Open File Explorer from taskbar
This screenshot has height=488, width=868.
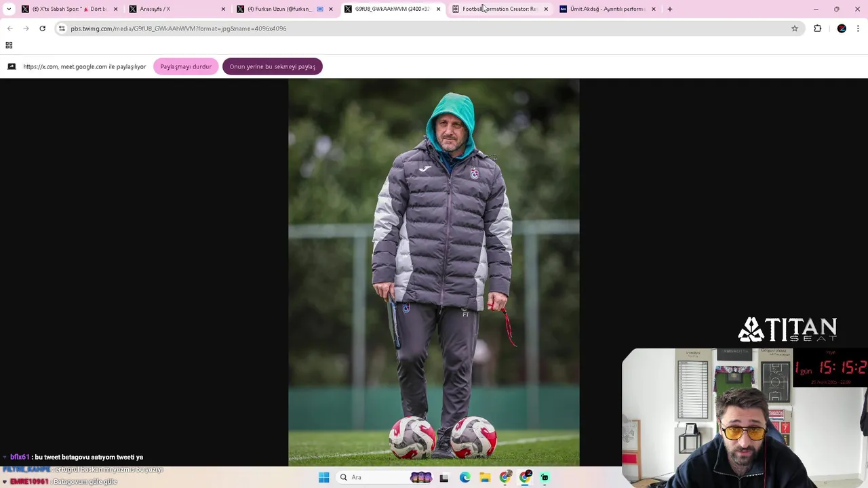[x=485, y=477]
